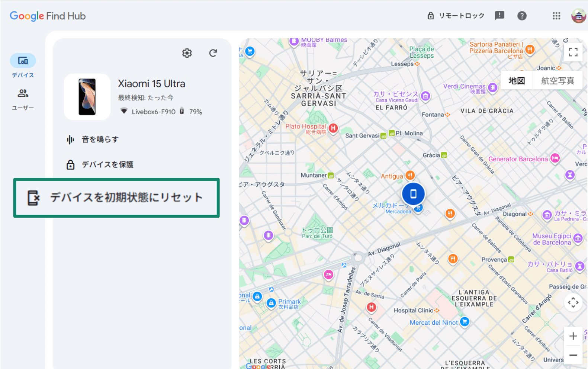Click Casa Vicens Gaudí marker
Screen dimensions: 588x369
[425, 96]
